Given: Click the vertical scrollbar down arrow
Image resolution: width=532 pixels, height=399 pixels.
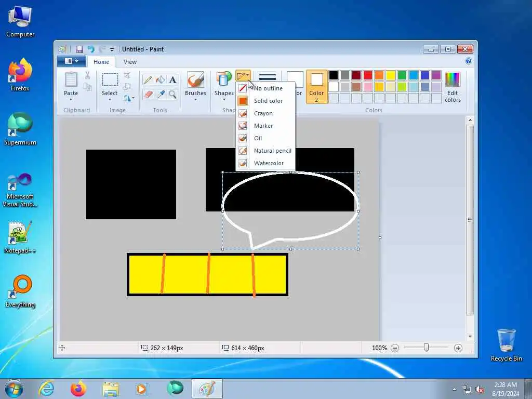Looking at the screenshot, I should (x=470, y=336).
